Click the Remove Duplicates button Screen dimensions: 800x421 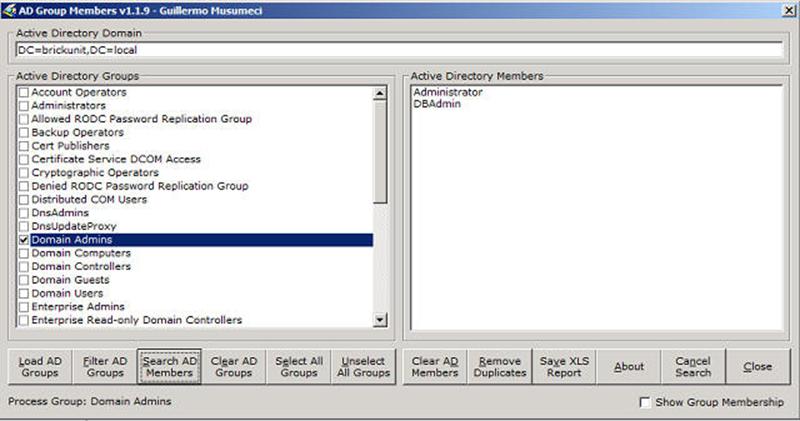[500, 367]
